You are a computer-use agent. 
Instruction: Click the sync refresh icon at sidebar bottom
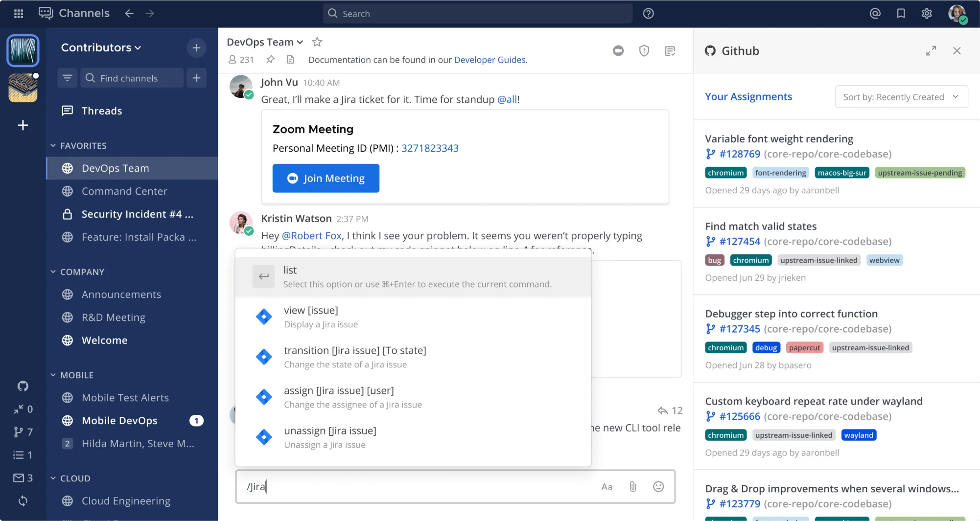(23, 501)
